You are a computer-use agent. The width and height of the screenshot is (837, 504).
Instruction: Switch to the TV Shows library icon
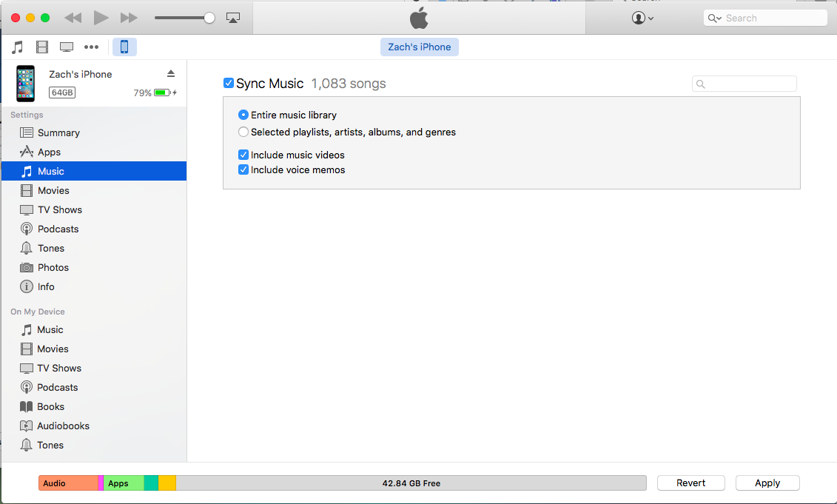pos(67,47)
